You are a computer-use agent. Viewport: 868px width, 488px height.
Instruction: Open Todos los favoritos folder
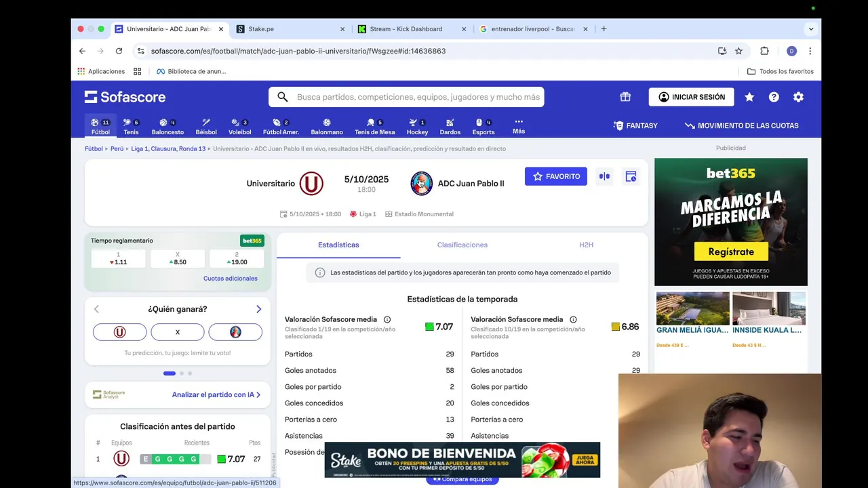pyautogui.click(x=780, y=71)
